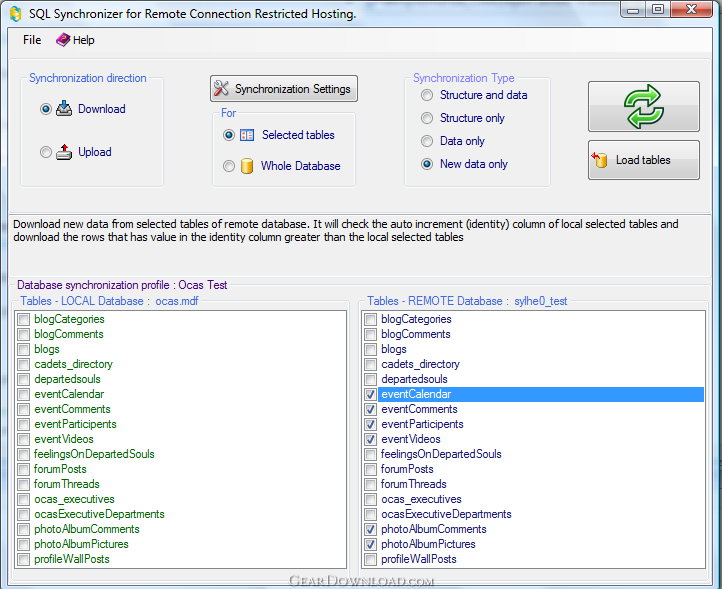Open the File menu
Image resolution: width=722 pixels, height=589 pixels.
pyautogui.click(x=32, y=40)
